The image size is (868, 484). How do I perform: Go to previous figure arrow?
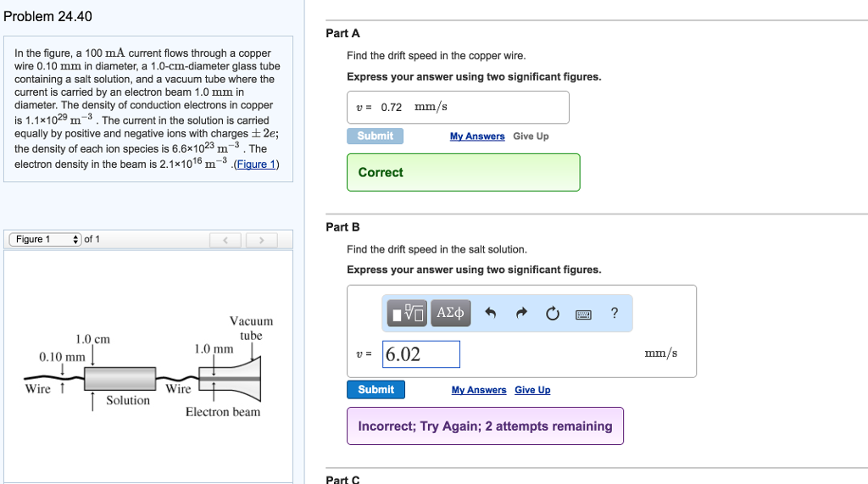[225, 240]
